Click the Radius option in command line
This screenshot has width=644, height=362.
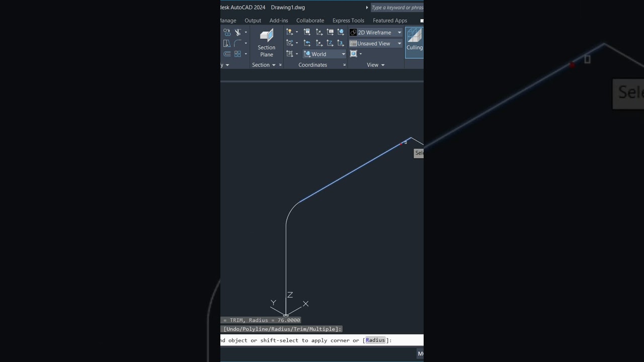coord(375,340)
